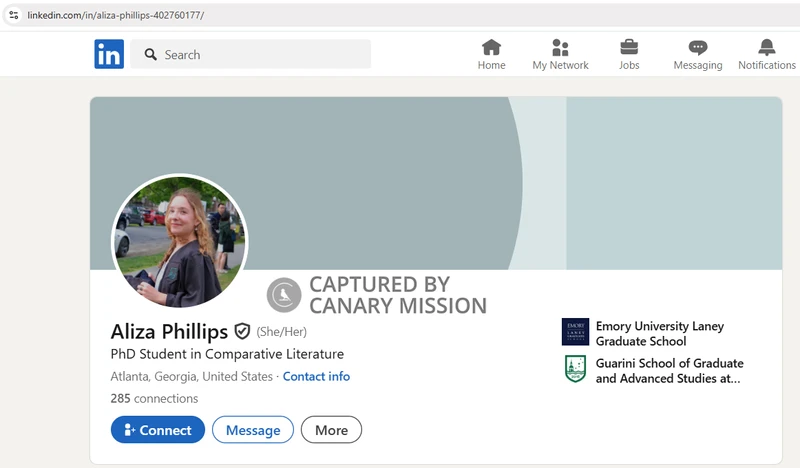The height and width of the screenshot is (468, 800).
Task: Click the Guarini School crest logo
Action: click(x=575, y=369)
